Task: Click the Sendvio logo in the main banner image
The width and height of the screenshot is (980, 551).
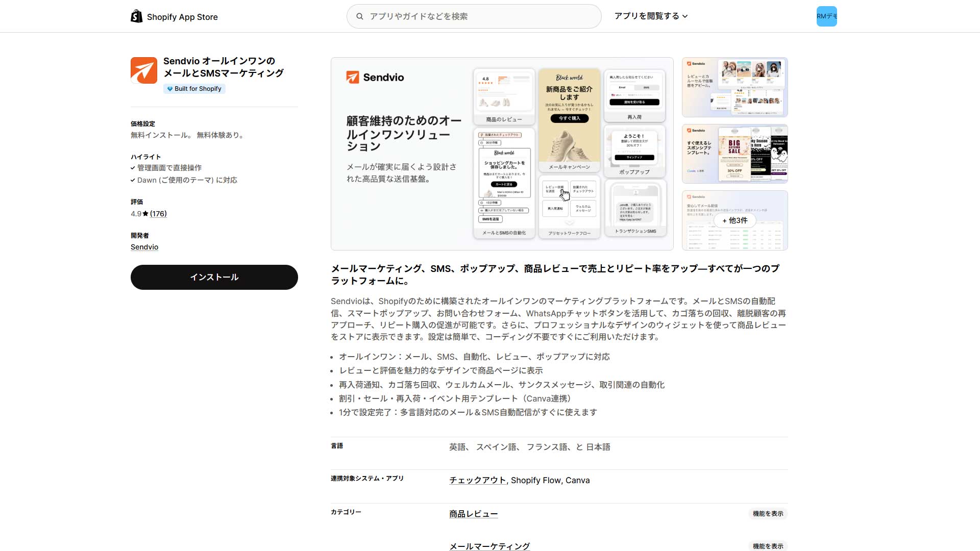Action: 375,78
